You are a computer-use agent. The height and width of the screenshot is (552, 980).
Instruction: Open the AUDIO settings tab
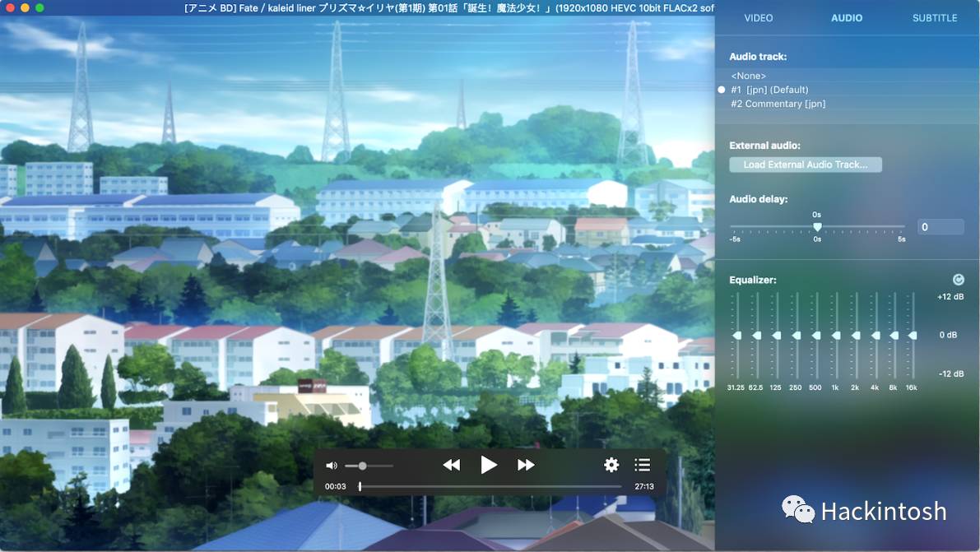point(847,17)
